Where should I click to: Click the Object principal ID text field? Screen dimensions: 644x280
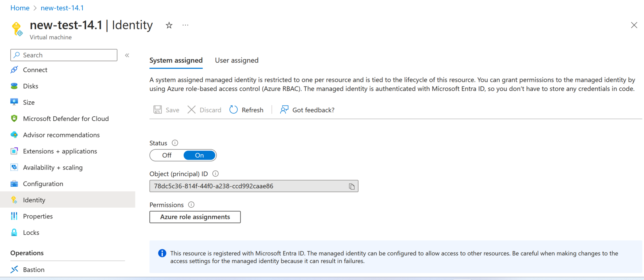[x=254, y=186]
